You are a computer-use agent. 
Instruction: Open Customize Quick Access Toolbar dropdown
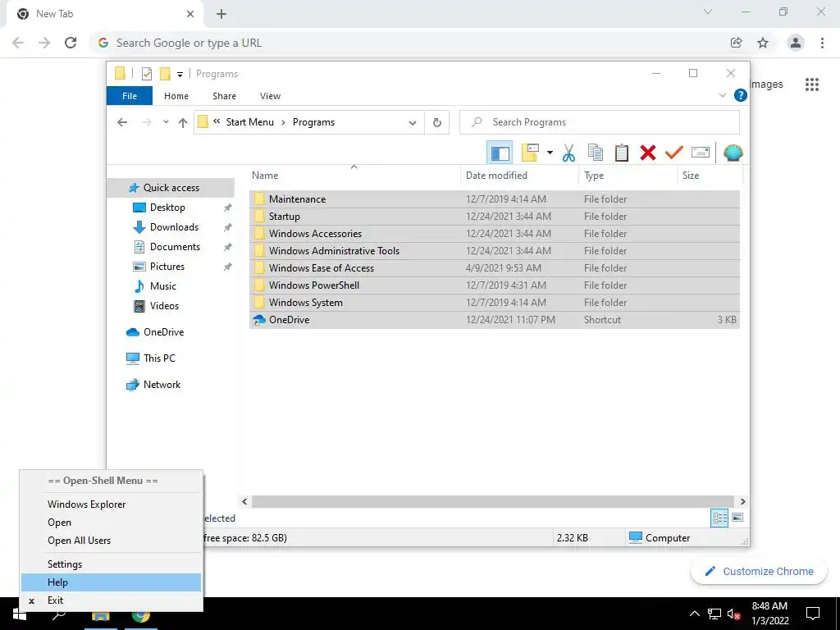(180, 75)
